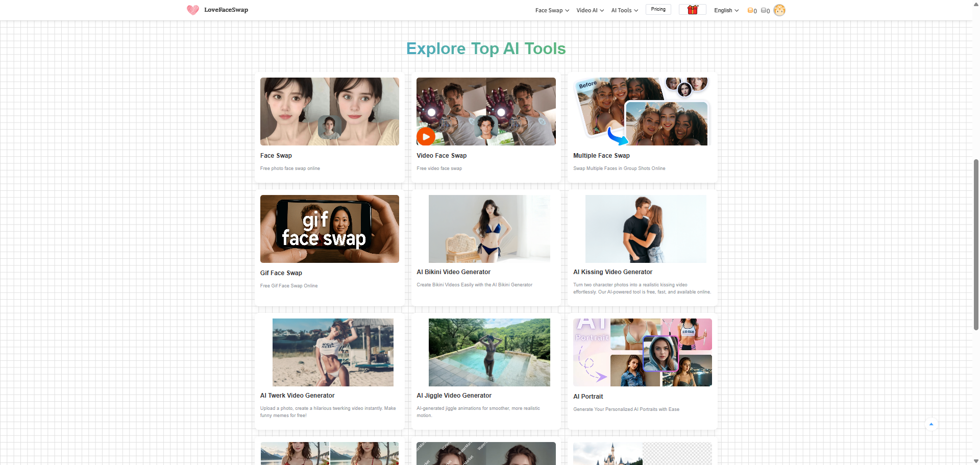Change language from English dropdown
980x465 pixels.
click(x=726, y=10)
